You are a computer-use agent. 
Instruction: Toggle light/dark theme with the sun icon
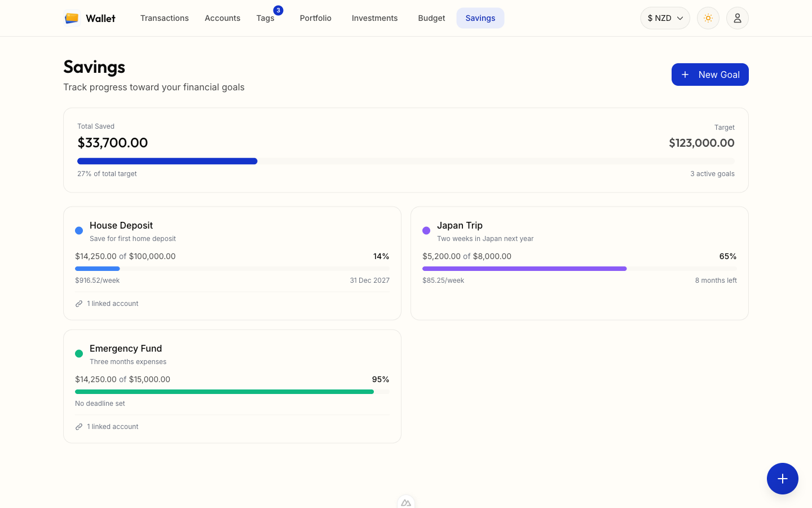708,18
